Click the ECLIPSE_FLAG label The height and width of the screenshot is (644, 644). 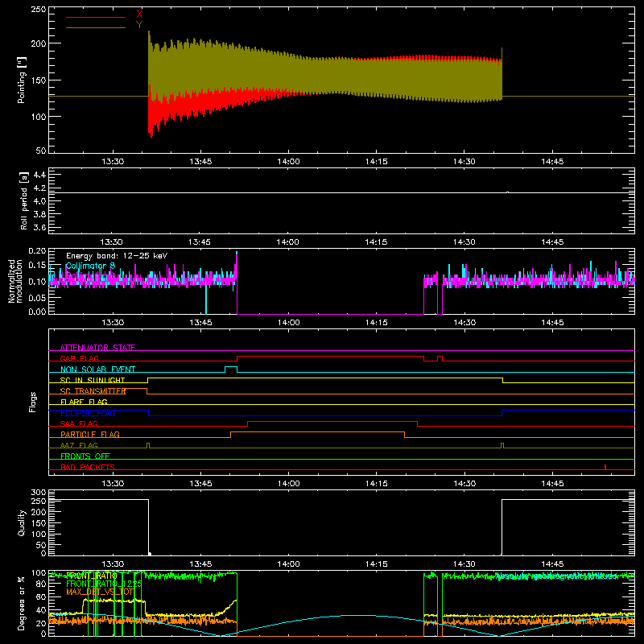click(x=88, y=413)
